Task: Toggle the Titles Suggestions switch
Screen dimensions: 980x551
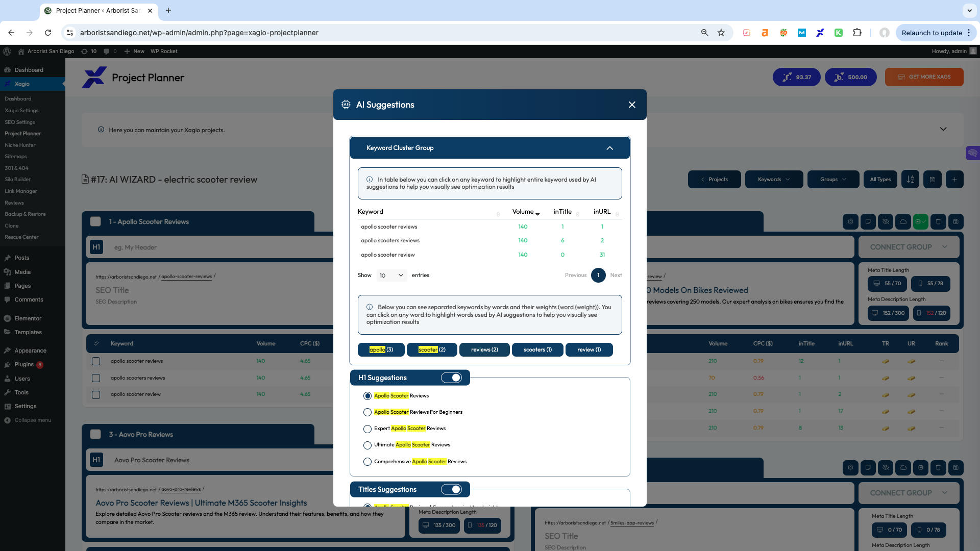Action: click(x=451, y=489)
